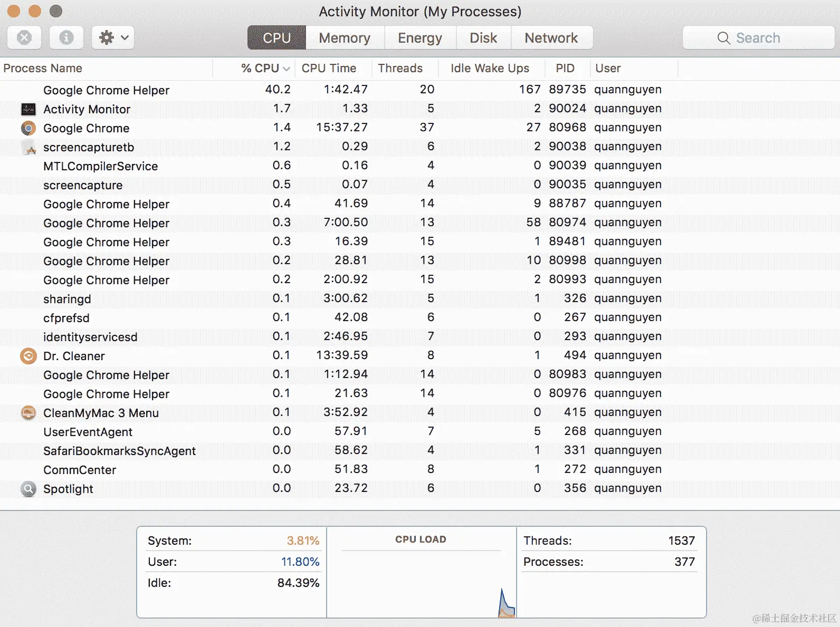Select Google Chrome Helper with PID 80993

coord(420,280)
